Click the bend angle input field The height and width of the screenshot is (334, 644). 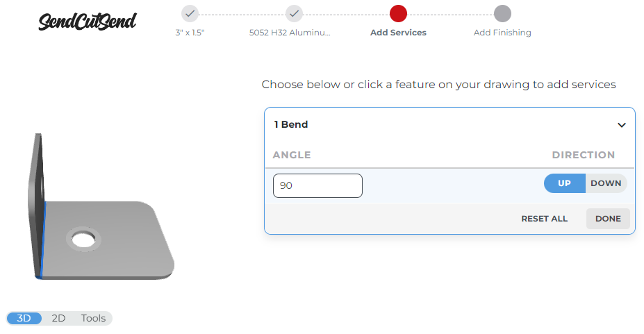point(317,185)
